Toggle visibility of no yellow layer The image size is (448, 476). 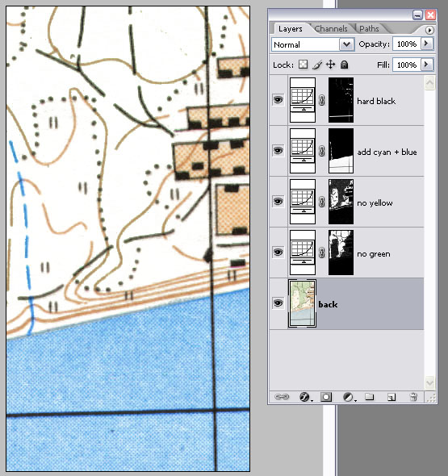coord(278,202)
